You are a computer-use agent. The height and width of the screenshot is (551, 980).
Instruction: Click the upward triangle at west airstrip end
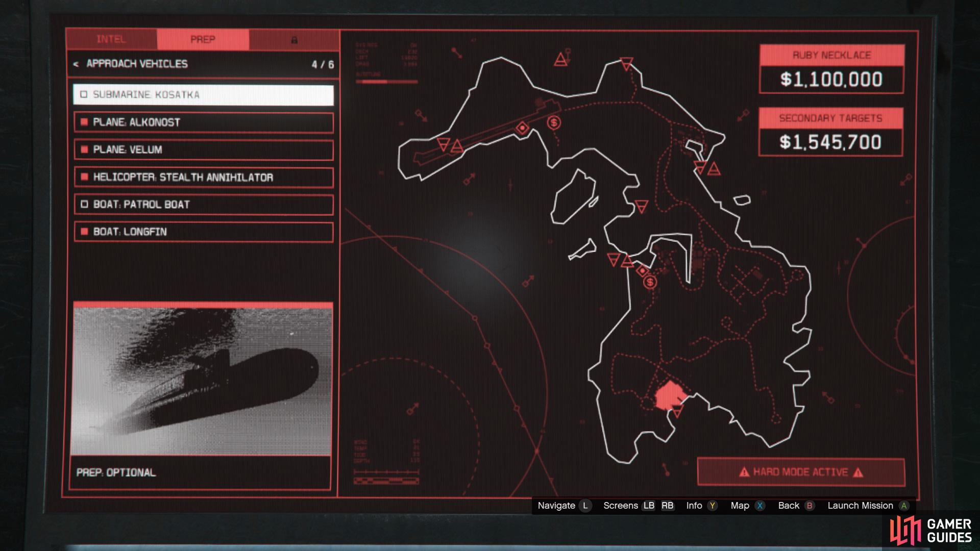coord(457,146)
